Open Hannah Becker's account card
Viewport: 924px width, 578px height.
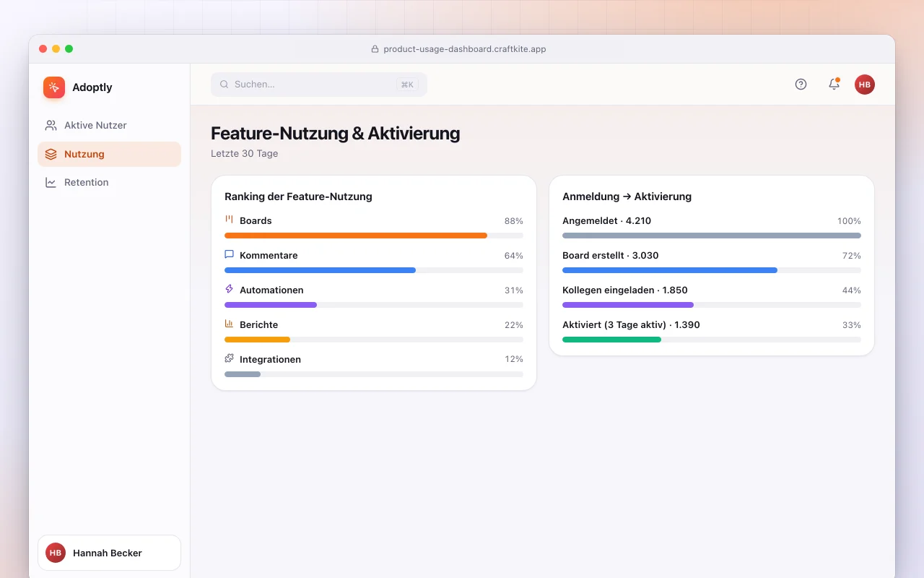coord(109,553)
